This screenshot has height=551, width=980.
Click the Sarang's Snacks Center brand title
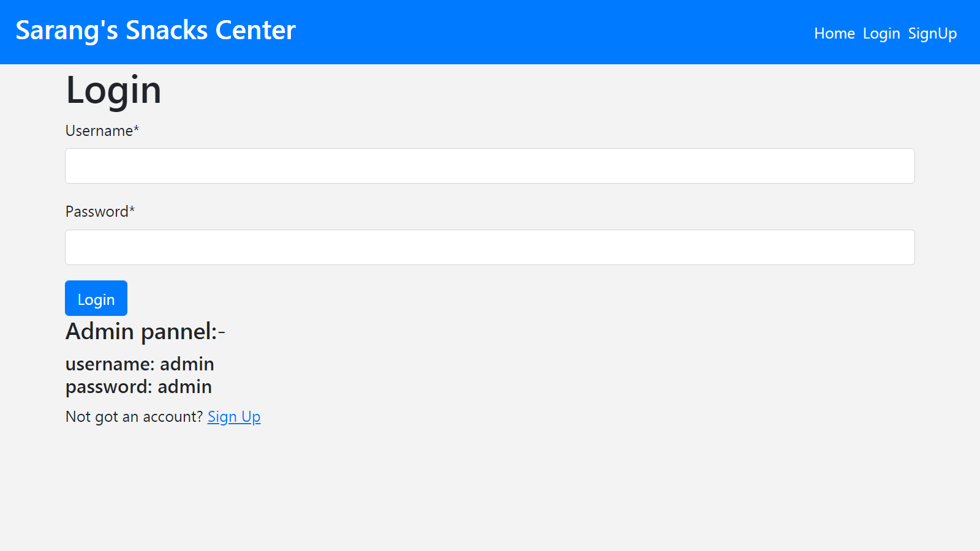pos(156,30)
